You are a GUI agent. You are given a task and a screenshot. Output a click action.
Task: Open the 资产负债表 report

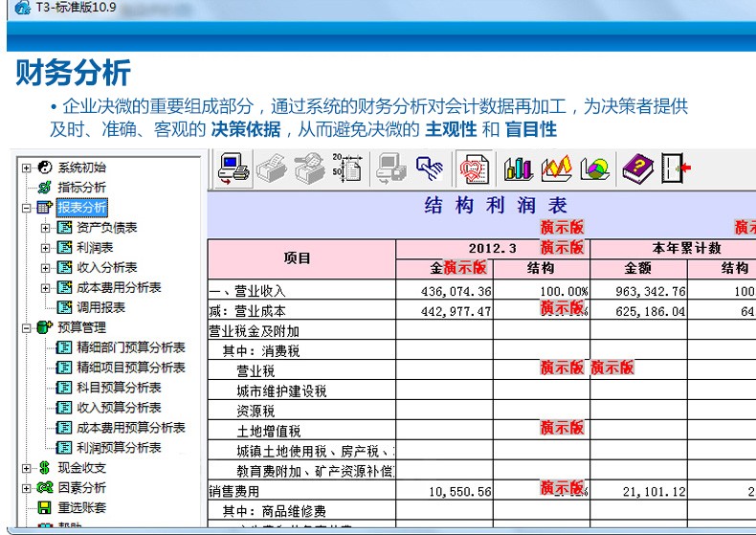107,228
